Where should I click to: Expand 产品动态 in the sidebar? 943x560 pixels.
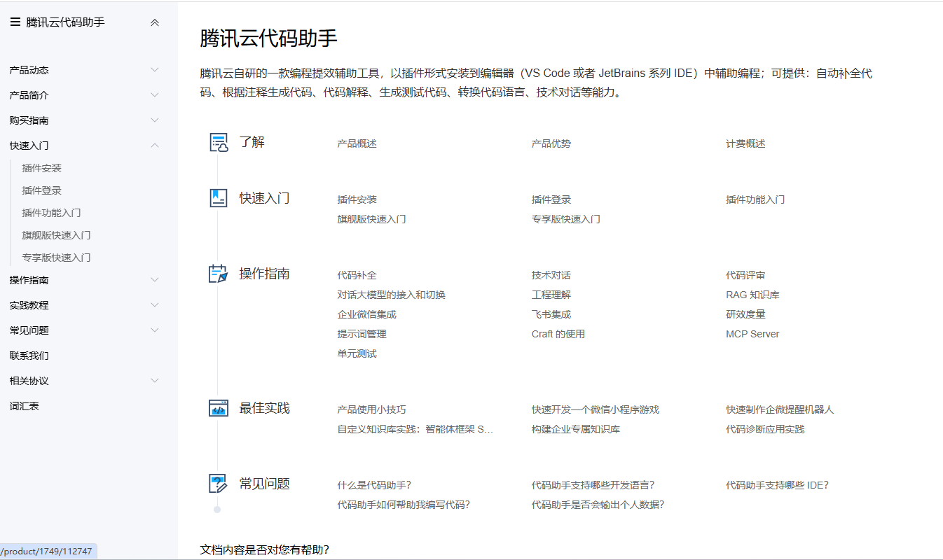[155, 70]
